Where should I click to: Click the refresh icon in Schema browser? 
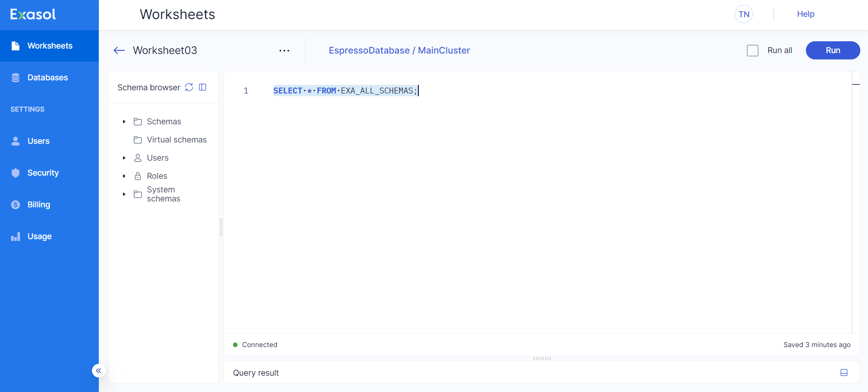(189, 87)
